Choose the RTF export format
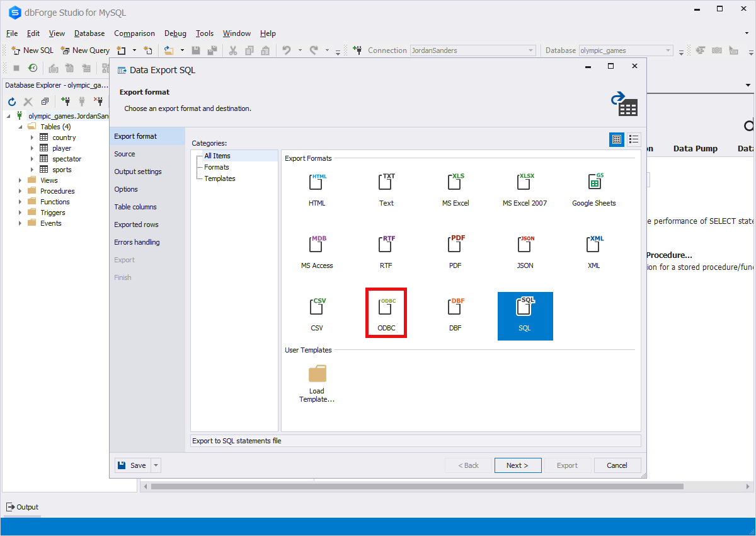 386,245
